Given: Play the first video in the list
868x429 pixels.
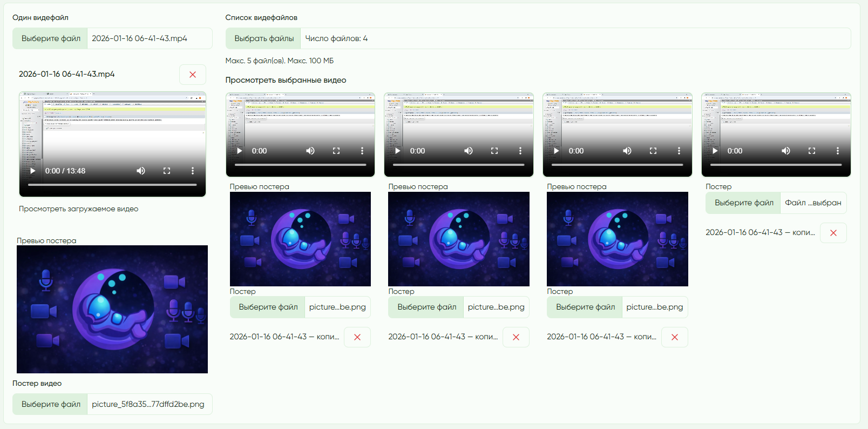Looking at the screenshot, I should click(x=239, y=151).
